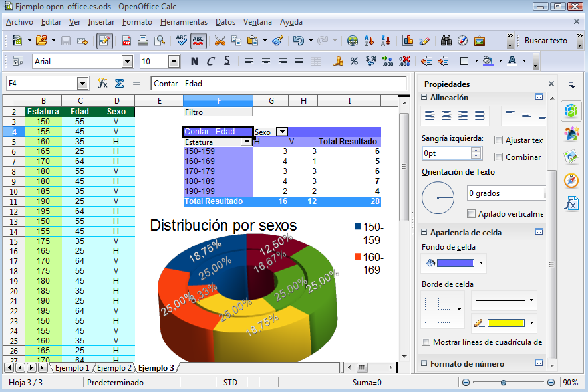Toggle Mostrar líneas de cuadrícula checkbox
The height and width of the screenshot is (392, 588).
pyautogui.click(x=426, y=342)
